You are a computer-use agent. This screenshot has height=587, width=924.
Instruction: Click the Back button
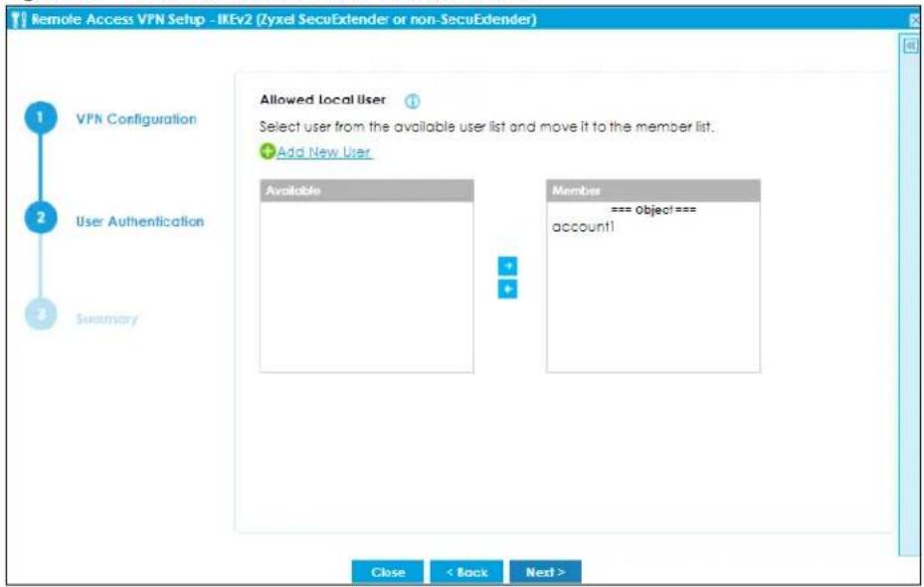pos(466,572)
